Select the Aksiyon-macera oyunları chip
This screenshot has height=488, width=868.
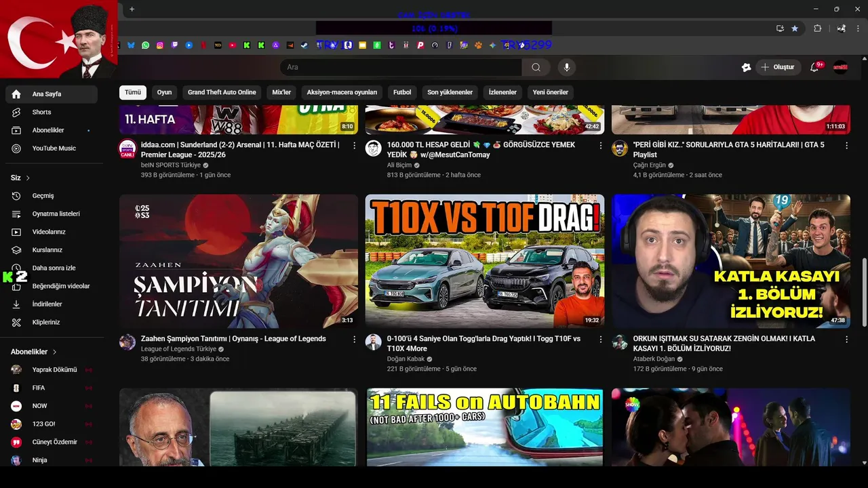pos(342,92)
